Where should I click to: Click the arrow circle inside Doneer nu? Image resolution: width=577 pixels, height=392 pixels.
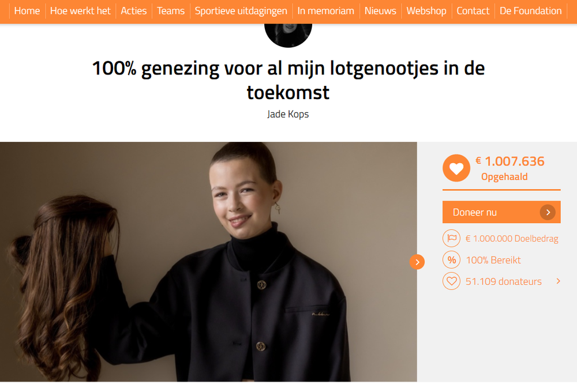(548, 212)
